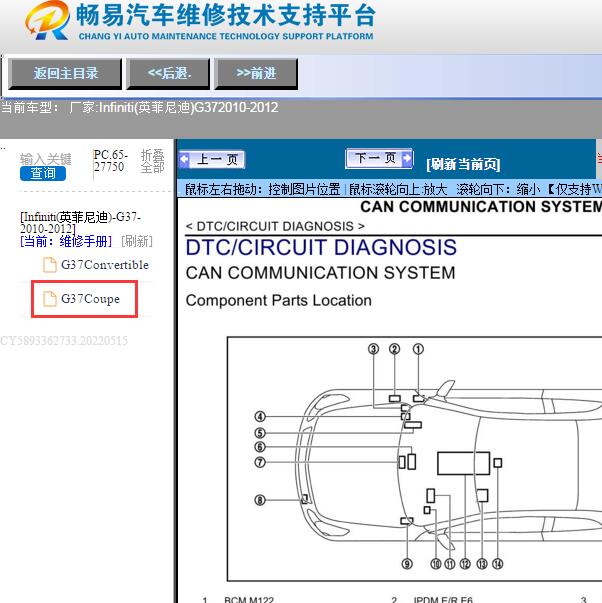Return to the main directory via 返回主目录
Image resolution: width=602 pixels, height=603 pixels.
point(65,73)
